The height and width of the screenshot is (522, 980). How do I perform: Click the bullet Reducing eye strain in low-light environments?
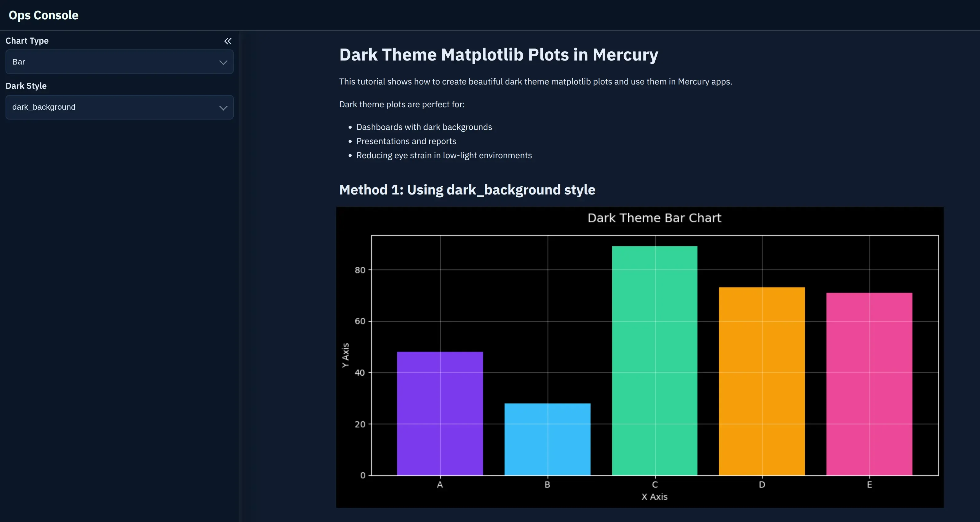pos(444,155)
